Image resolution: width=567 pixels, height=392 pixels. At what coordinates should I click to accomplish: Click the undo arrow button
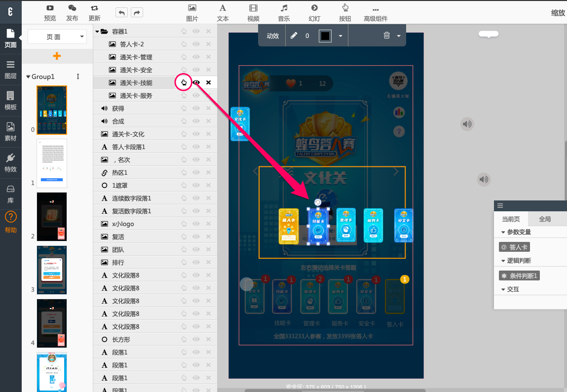(x=121, y=13)
